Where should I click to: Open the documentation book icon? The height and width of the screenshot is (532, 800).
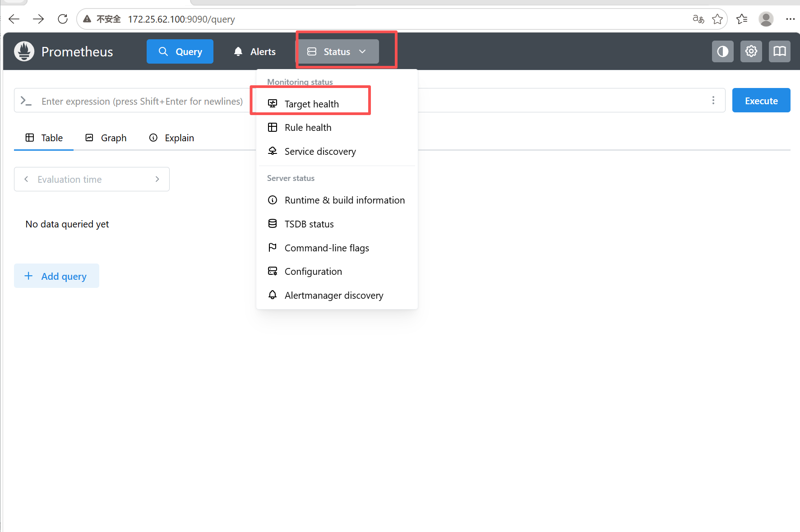779,51
